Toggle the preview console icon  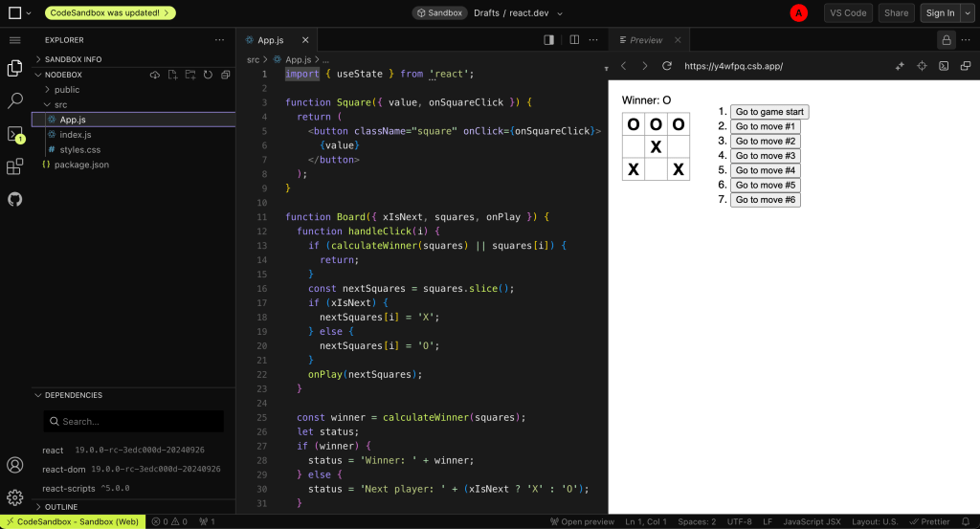click(944, 66)
